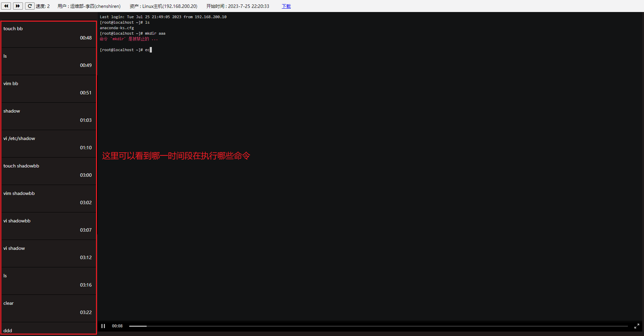The image size is (644, 336).
Task: Jump to the 'vim shadowbb' command at 03:02
Action: pos(49,199)
